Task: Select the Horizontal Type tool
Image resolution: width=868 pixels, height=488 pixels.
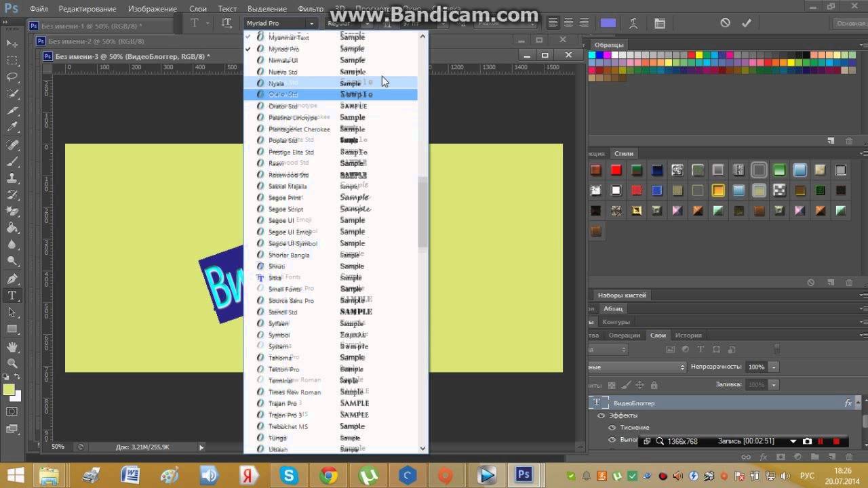Action: 12,296
